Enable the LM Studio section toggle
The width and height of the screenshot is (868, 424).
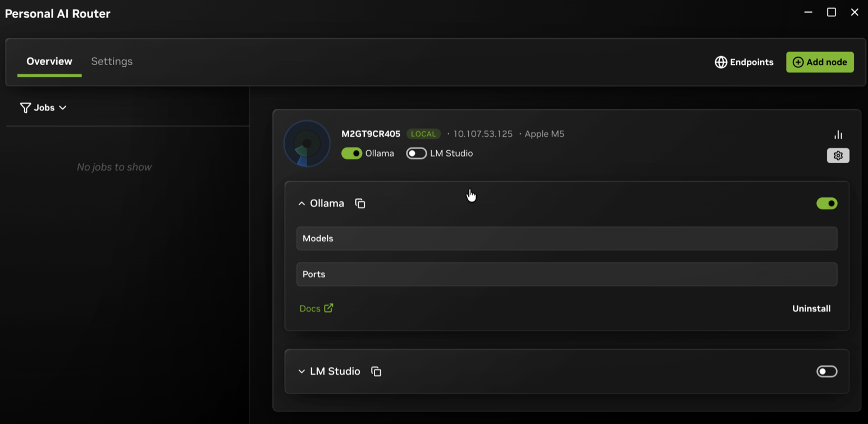(x=827, y=371)
